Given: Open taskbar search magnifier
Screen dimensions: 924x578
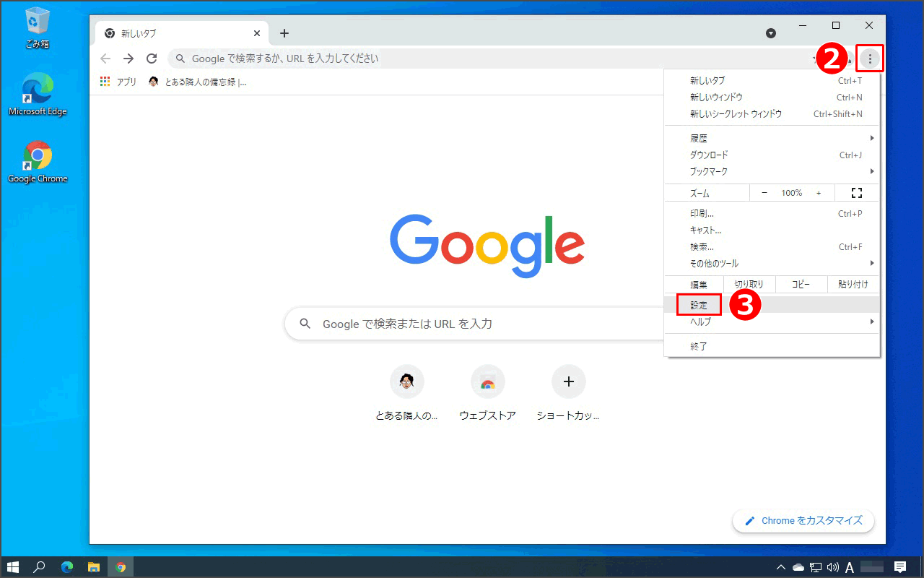Looking at the screenshot, I should point(40,567).
